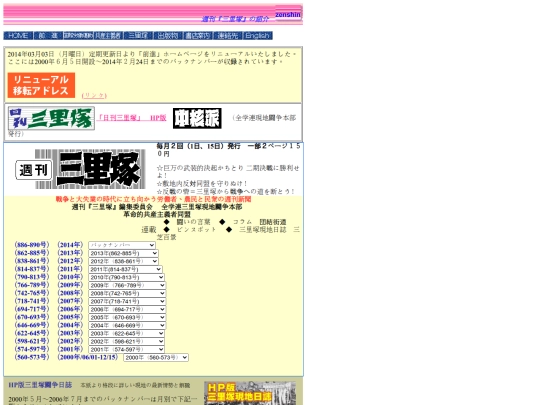
Task: Open the 2006年(694-717号) dropdown
Action: tap(127, 309)
